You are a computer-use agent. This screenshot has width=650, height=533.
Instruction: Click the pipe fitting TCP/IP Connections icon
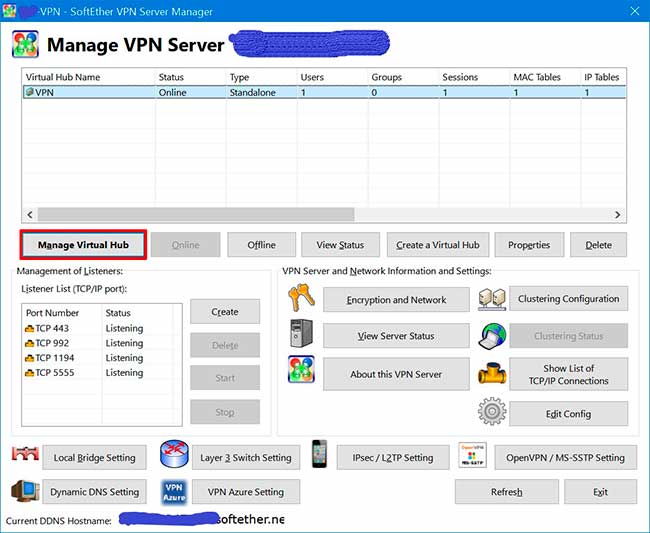click(x=492, y=373)
